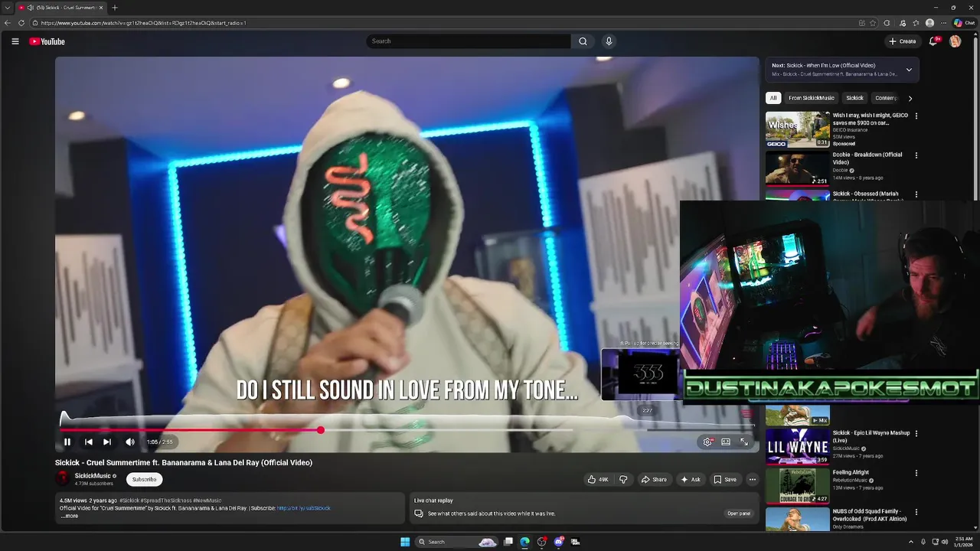Skip to the next video

[107, 442]
